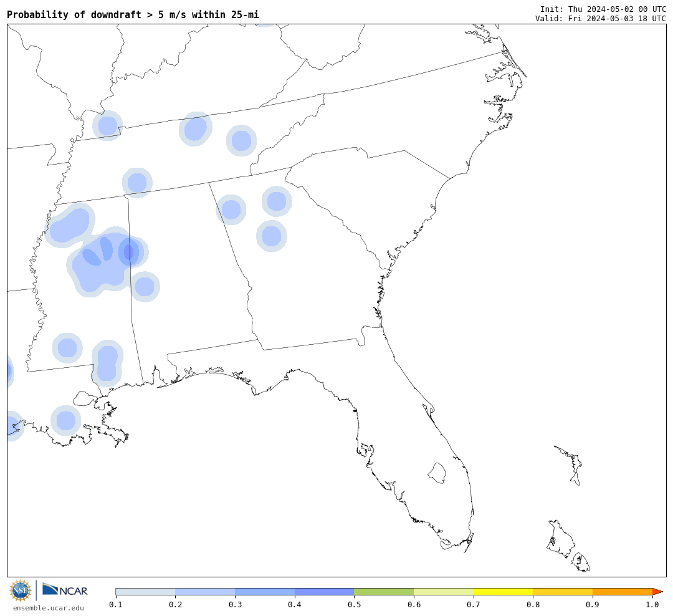Image resolution: width=673 pixels, height=616 pixels.
Task: Click the 0.5–0.6 green colorbar segment
Action: (384, 592)
